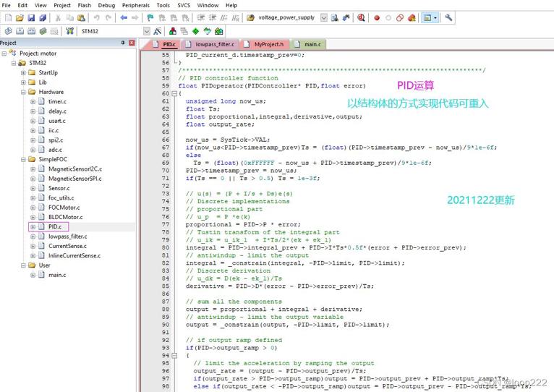Click the incremental find icon
554x392 pixels.
(x=346, y=17)
